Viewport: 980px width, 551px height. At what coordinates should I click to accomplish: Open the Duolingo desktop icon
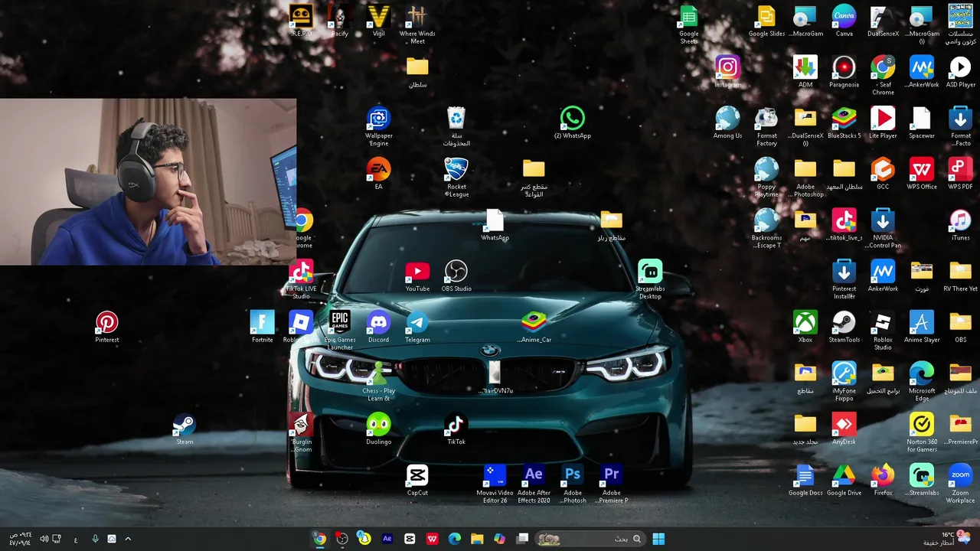(x=378, y=429)
